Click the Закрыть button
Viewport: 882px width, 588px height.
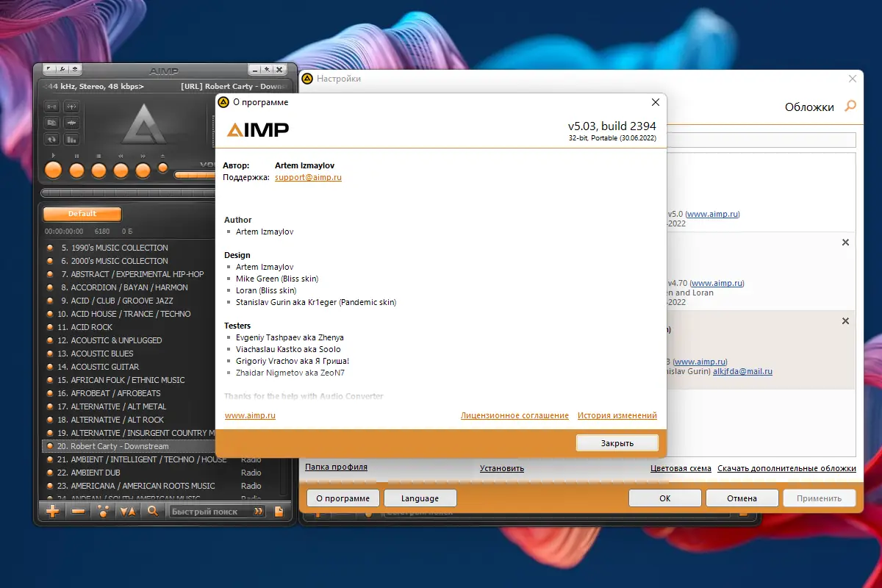(617, 443)
